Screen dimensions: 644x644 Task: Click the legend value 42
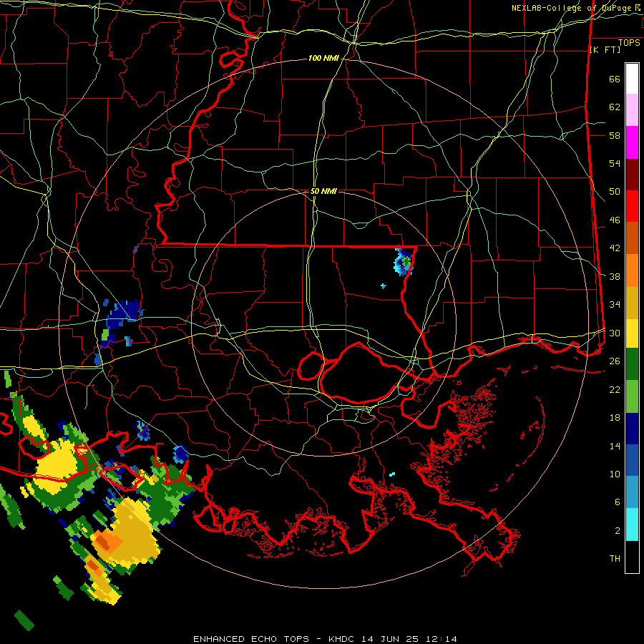click(615, 248)
